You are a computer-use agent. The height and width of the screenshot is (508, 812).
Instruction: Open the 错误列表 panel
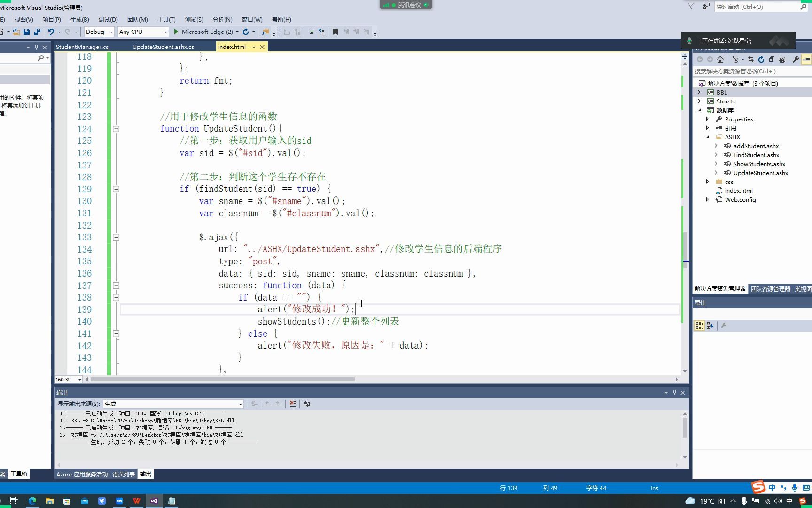[123, 474]
